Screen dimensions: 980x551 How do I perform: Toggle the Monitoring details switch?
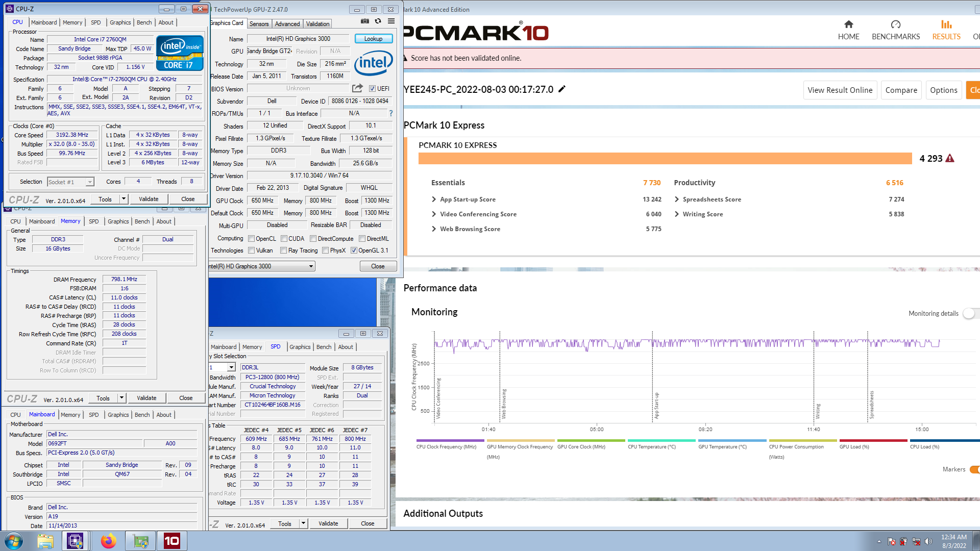coord(970,313)
